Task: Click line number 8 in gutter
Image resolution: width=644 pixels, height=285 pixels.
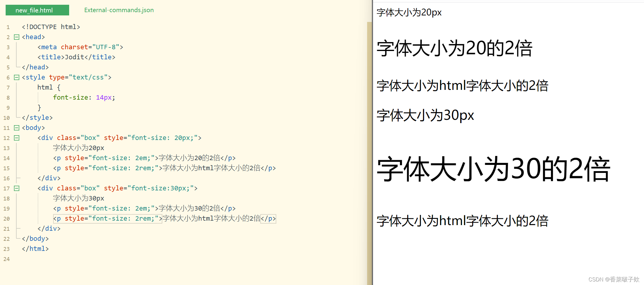Action: click(x=8, y=98)
